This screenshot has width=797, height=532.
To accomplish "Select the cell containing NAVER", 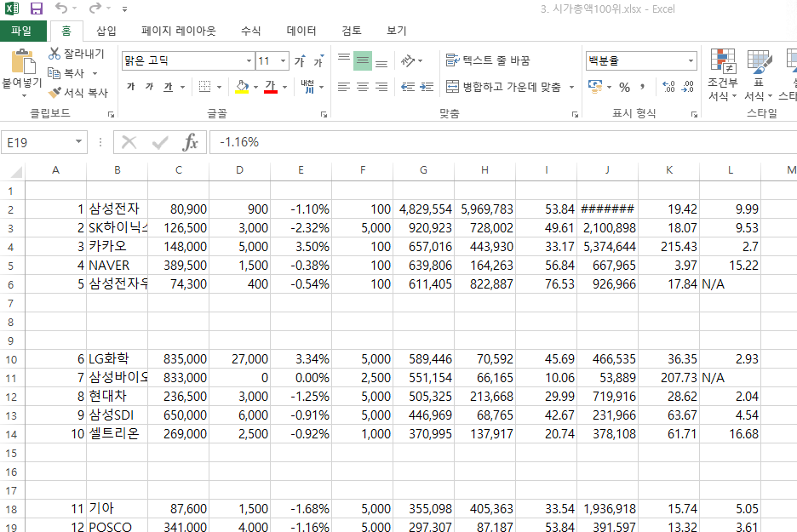I will (118, 266).
